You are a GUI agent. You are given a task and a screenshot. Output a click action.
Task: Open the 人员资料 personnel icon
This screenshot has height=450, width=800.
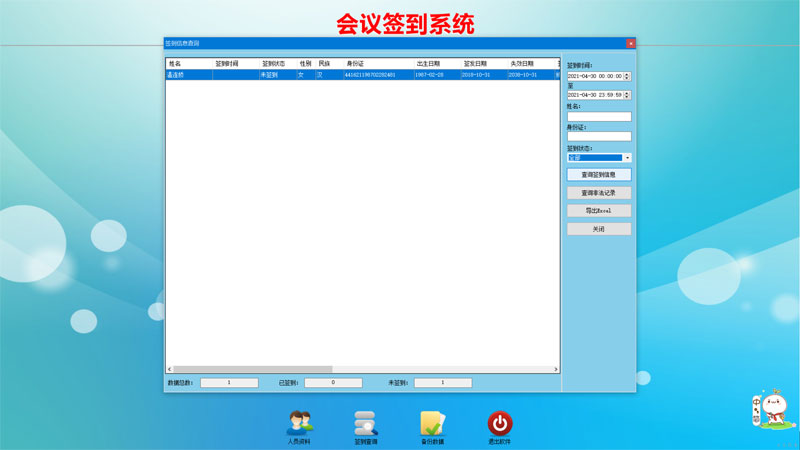[x=299, y=424]
